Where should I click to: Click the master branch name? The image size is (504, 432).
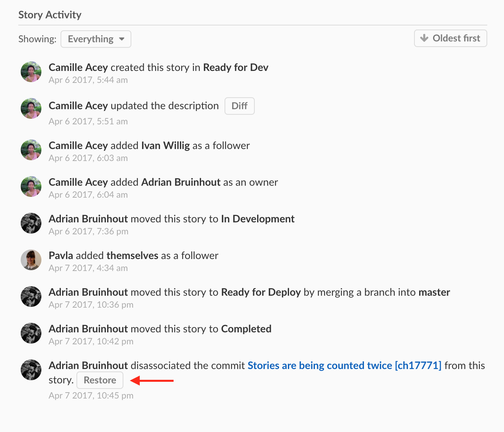click(434, 292)
